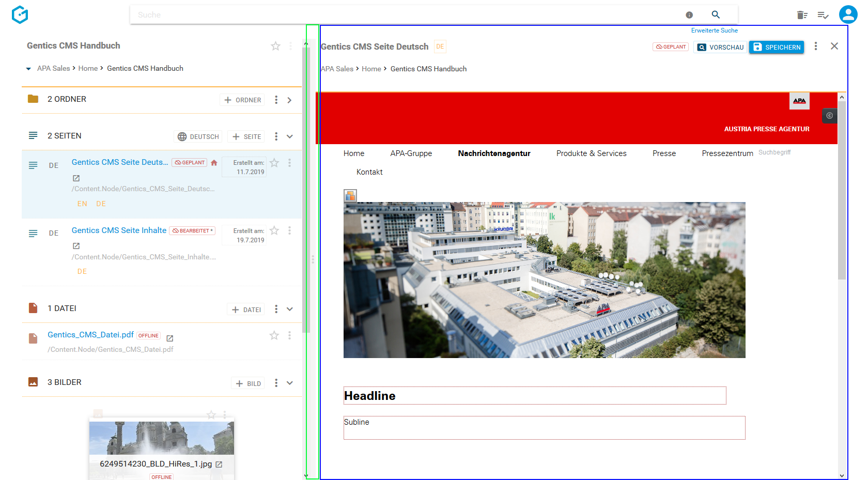
Task: Click the image icon of BILDER section
Action: coord(33,382)
